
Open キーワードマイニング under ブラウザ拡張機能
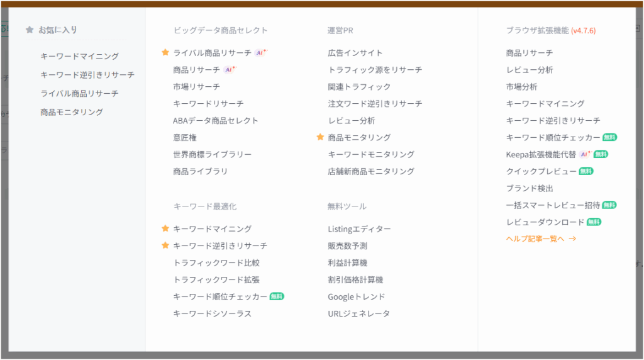click(545, 103)
